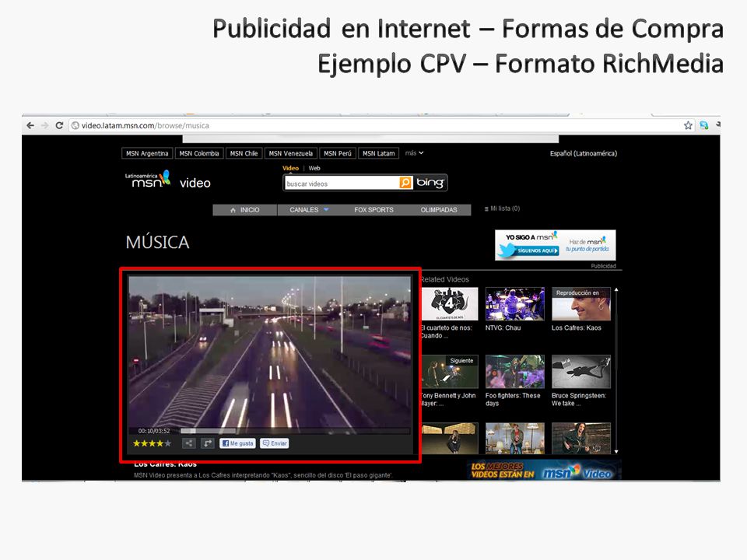Click the orange search magnifier button
The width and height of the screenshot is (747, 560).
point(405,183)
